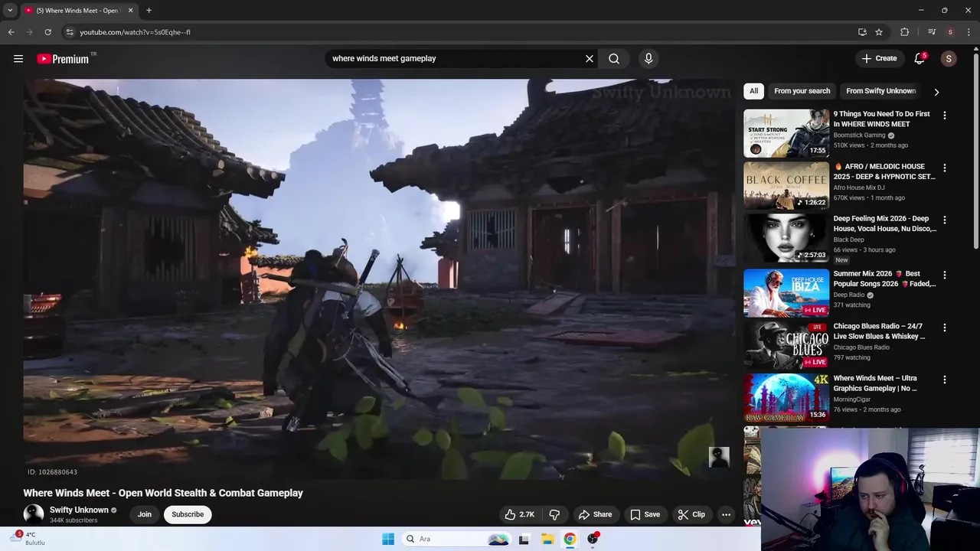980x551 pixels.
Task: Go to YouTube Premium home logo
Action: click(x=64, y=59)
